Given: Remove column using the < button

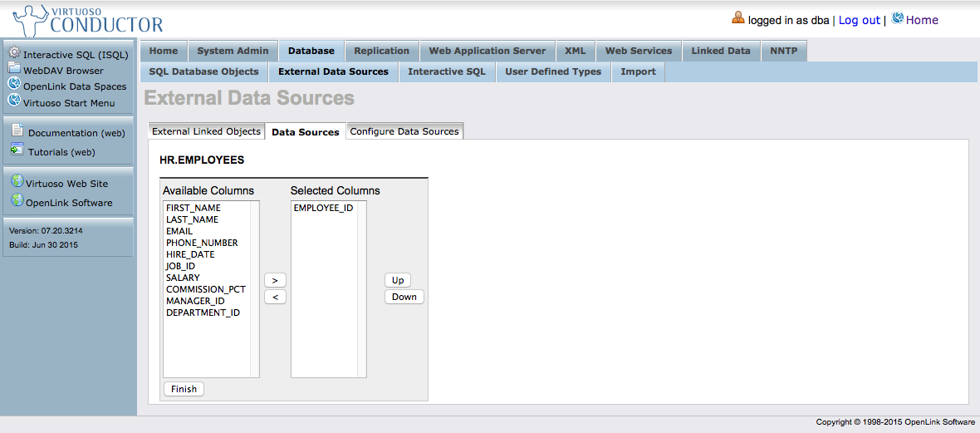Looking at the screenshot, I should coord(275,297).
